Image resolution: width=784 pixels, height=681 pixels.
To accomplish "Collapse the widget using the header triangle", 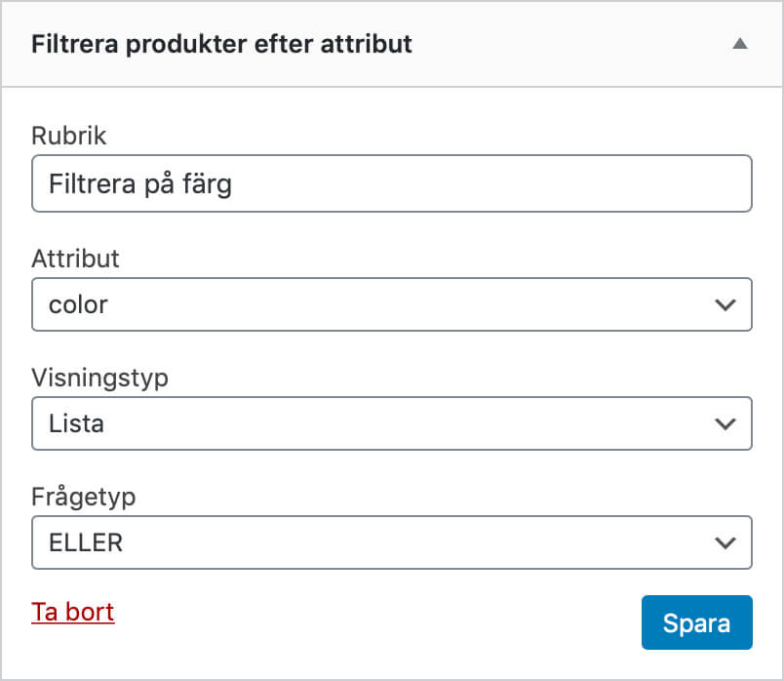I will [x=740, y=44].
